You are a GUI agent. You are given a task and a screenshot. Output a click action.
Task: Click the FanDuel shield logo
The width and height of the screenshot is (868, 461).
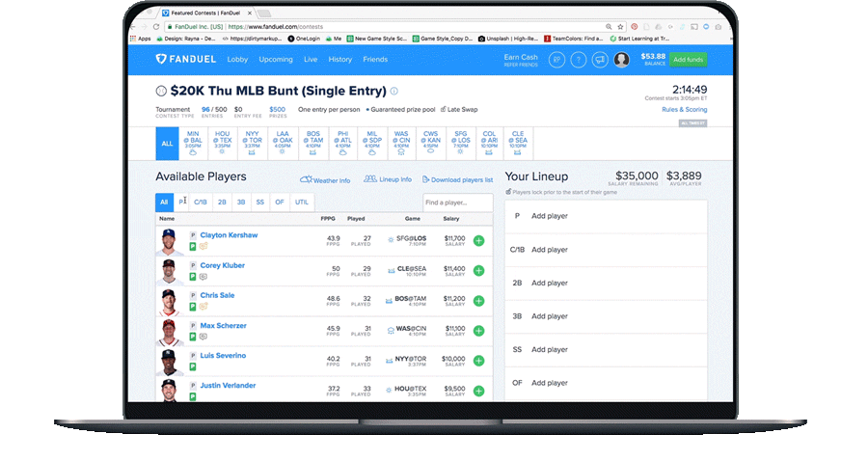[x=161, y=59]
